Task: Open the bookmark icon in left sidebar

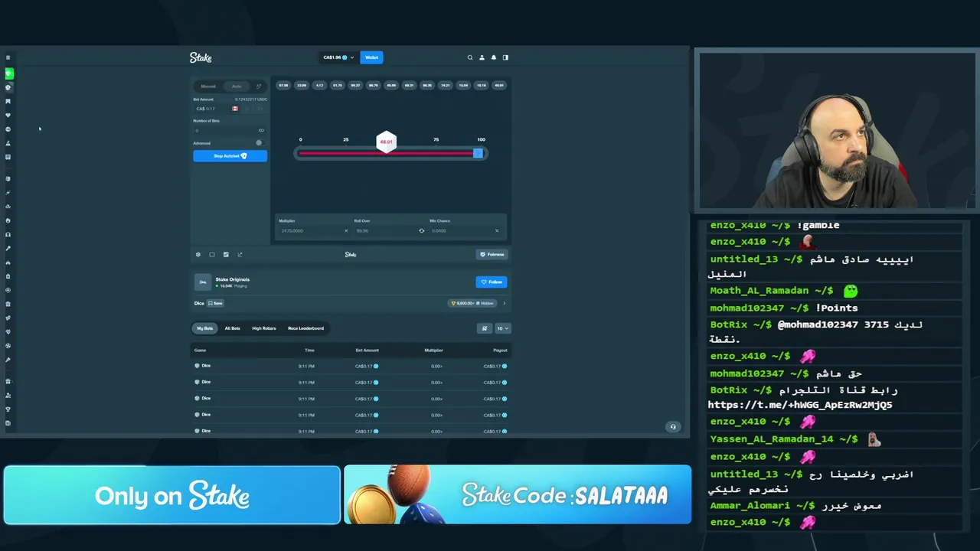Action: (x=8, y=101)
